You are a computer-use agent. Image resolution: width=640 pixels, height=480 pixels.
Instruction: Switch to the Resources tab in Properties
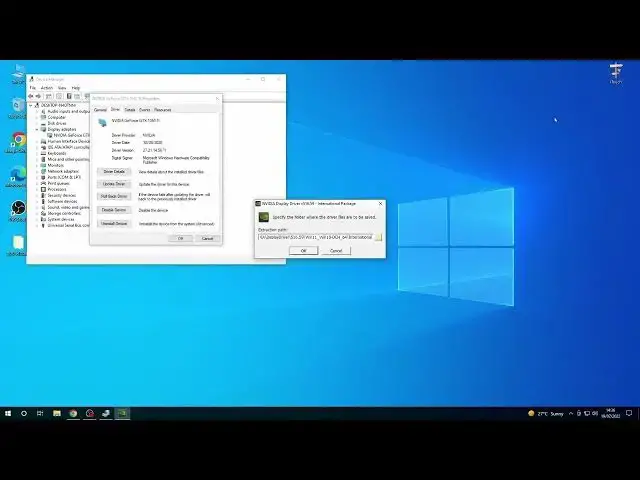pos(162,110)
